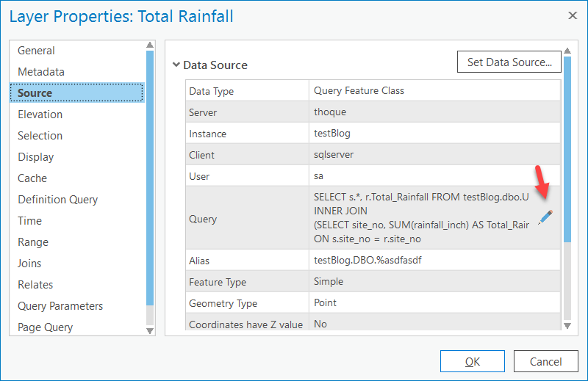Click the Data Source panel scroll down arrow
588x381 pixels.
567,325
